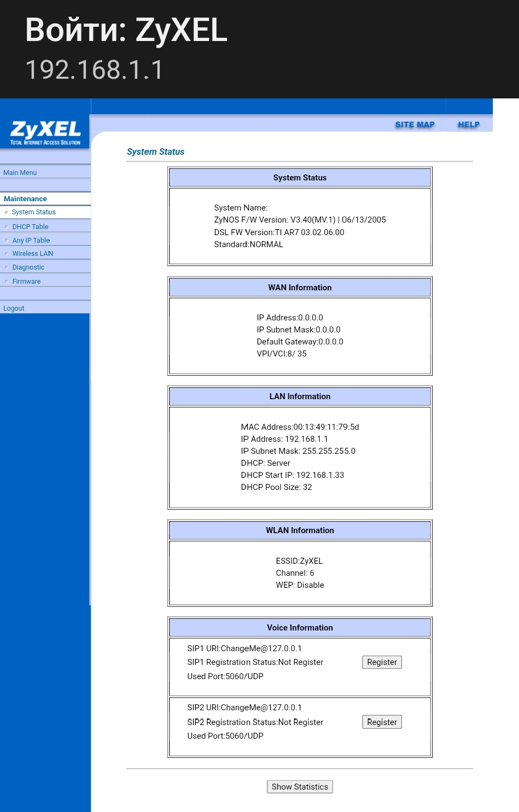
Task: Click the WEP: Disable line
Action: tap(300, 585)
